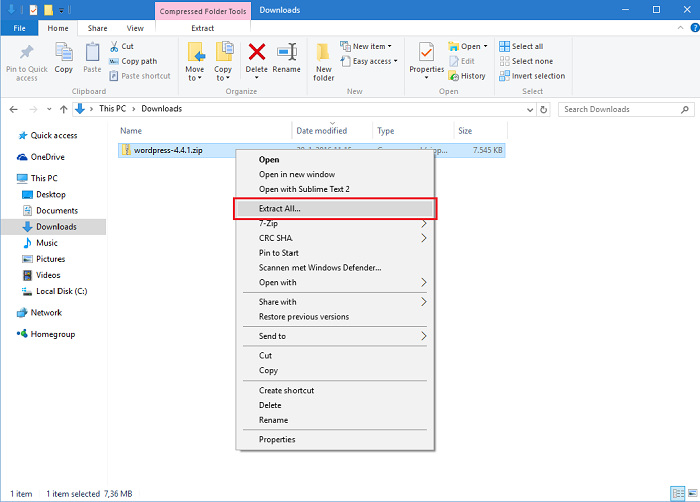Expand the Open with submenu
700x502 pixels.
pos(424,282)
